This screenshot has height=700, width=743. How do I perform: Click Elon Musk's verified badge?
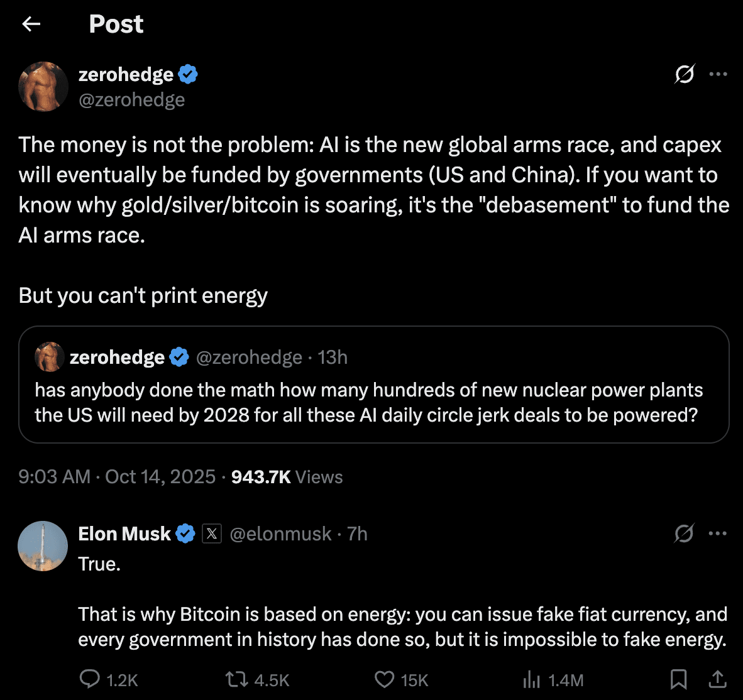coord(185,533)
